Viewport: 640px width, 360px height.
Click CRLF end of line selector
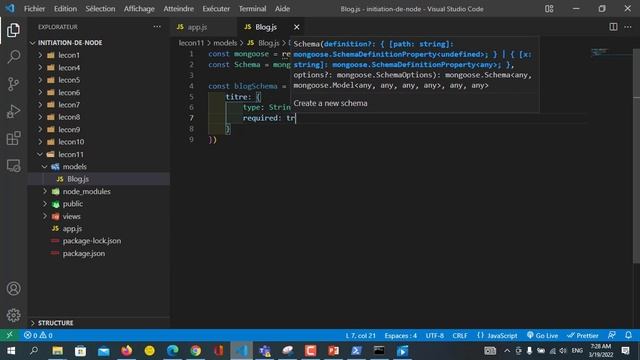460,335
